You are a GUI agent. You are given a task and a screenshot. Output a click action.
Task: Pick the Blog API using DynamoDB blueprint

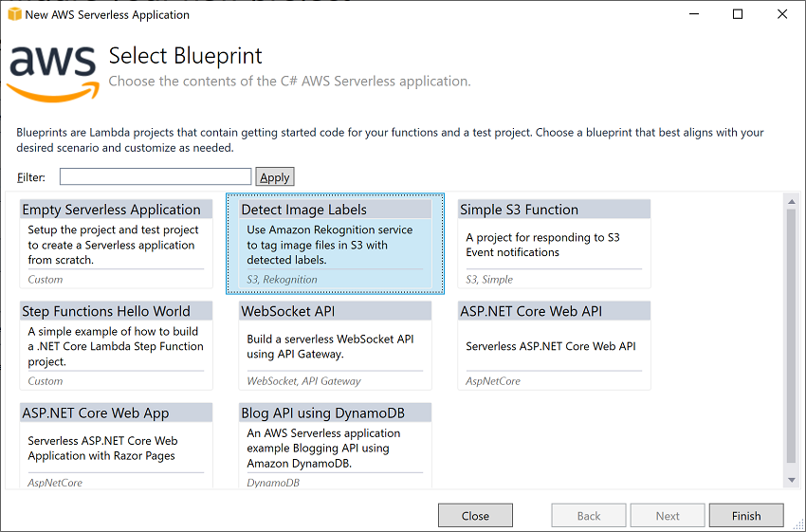335,445
